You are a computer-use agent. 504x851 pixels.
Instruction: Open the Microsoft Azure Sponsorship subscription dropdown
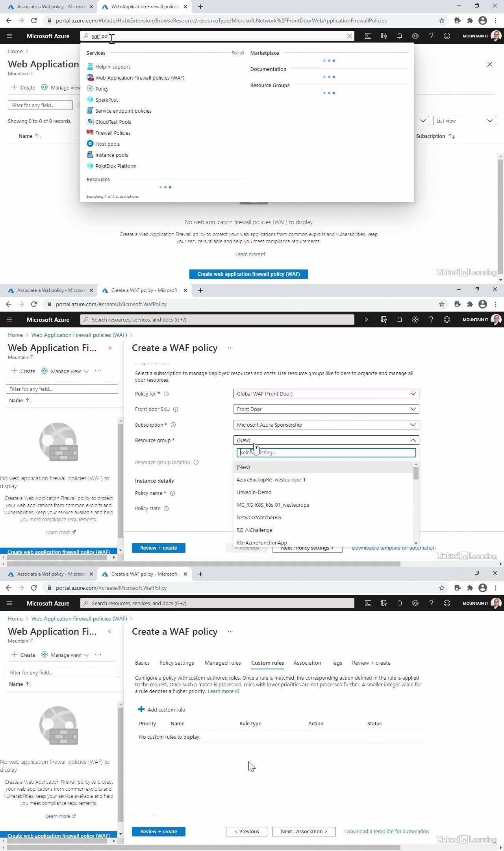(x=326, y=425)
